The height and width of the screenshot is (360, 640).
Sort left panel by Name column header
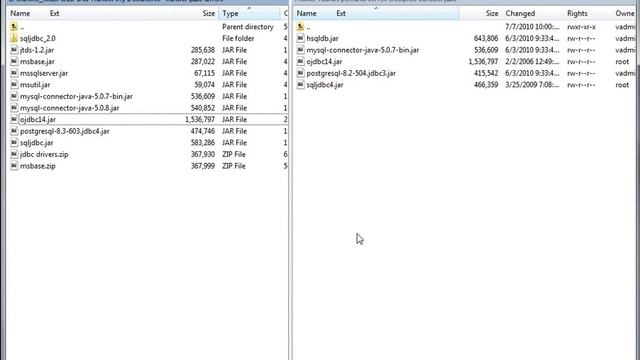click(20, 13)
